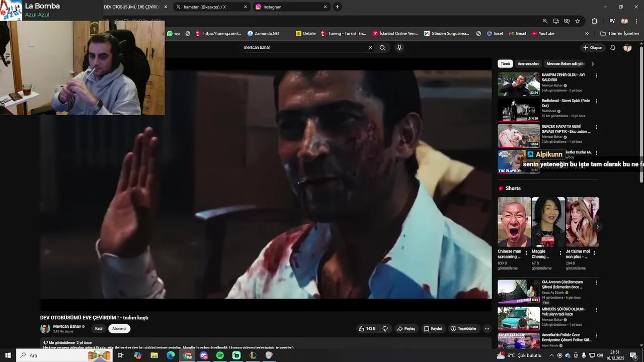
Task: Like the video with 143 B likes
Action: pos(367,329)
